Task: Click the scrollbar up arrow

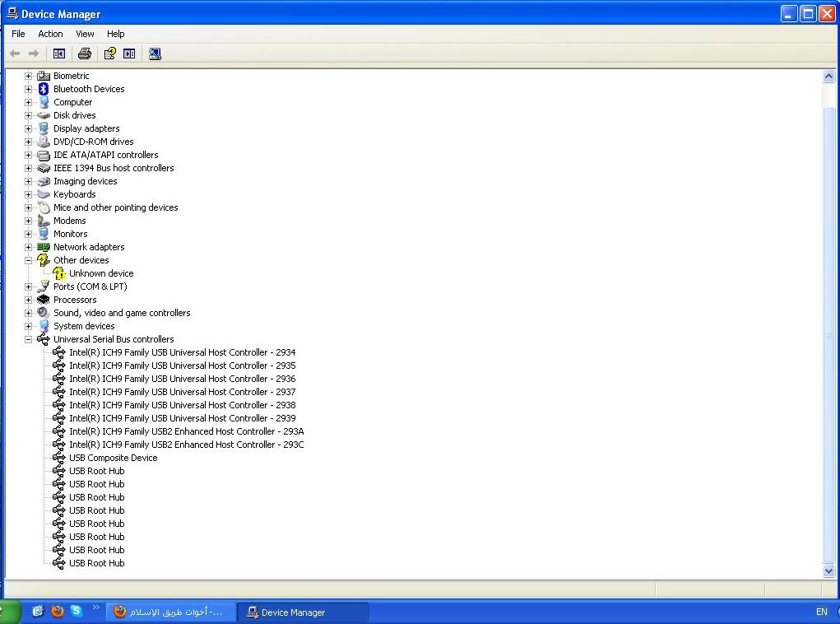Action: tap(828, 76)
